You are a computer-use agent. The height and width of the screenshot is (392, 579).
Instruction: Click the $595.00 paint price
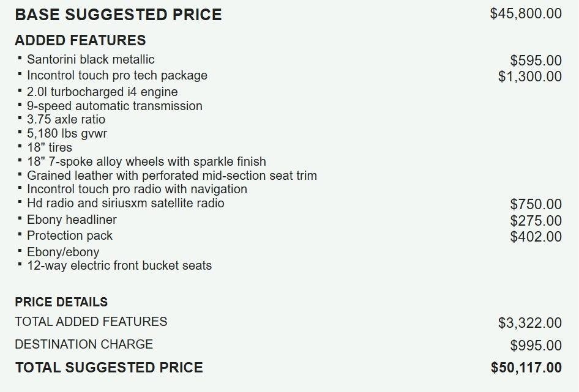coord(536,61)
